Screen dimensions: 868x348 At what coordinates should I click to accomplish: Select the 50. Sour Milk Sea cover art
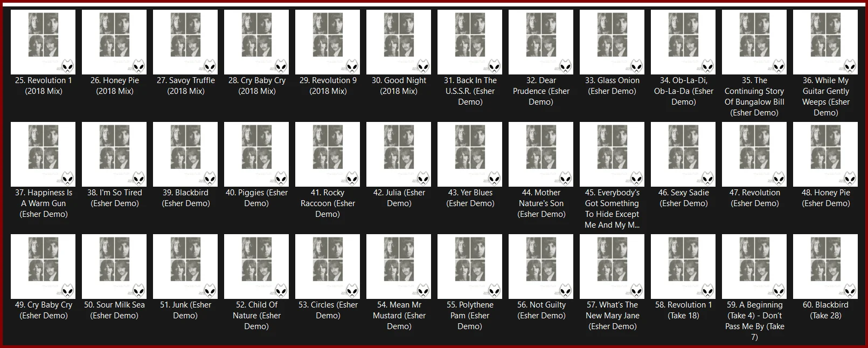point(114,267)
